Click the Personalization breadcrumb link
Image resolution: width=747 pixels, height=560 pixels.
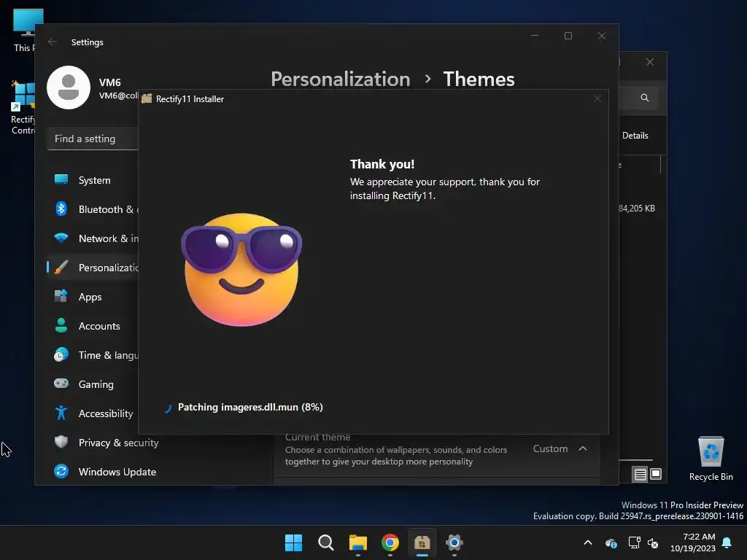pos(341,79)
